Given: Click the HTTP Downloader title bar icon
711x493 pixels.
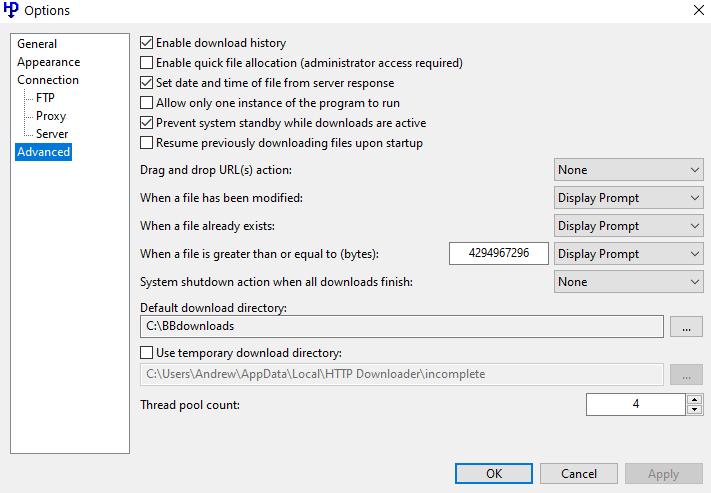Looking at the screenshot, I should pos(12,11).
